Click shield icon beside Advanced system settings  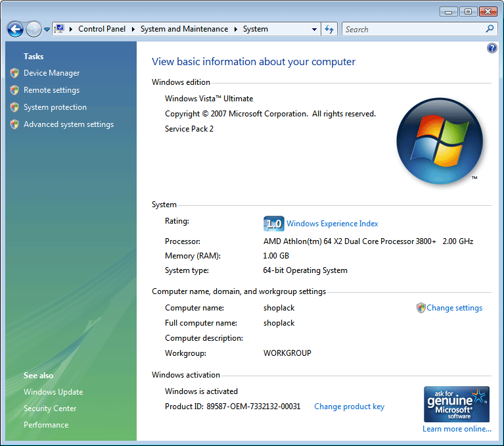tap(14, 124)
